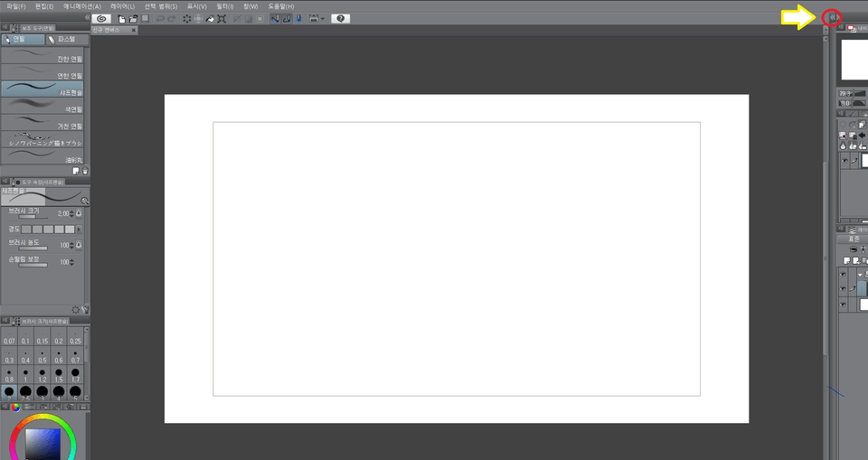Select the 파스텔 sub tool group tab
868x460 pixels.
(x=67, y=39)
